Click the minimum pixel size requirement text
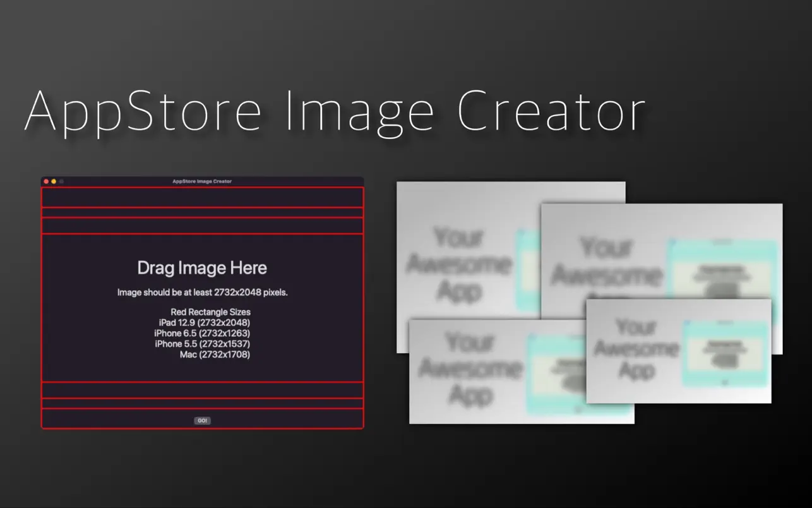The image size is (812, 508). [x=202, y=292]
